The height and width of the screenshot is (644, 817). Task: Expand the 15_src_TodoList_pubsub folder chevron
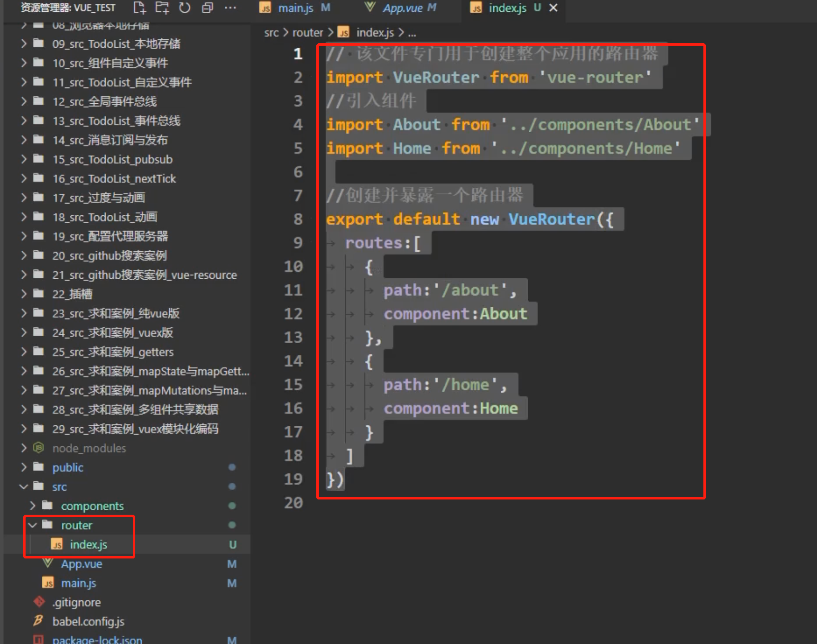tap(24, 159)
